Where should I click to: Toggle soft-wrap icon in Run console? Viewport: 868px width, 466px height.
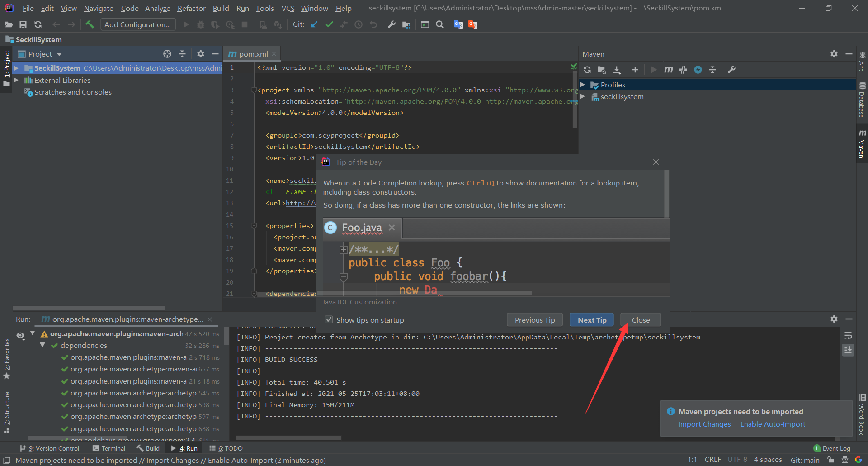(848, 336)
